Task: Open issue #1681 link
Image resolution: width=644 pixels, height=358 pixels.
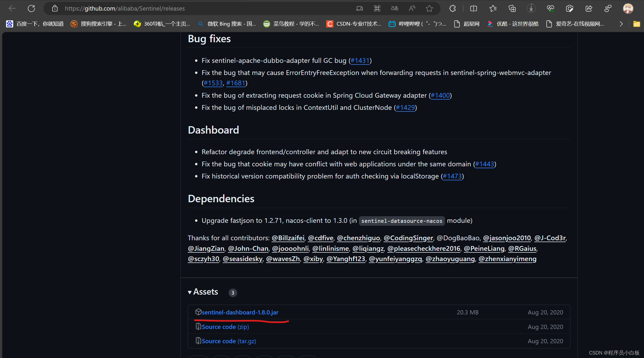Action: 236,83
